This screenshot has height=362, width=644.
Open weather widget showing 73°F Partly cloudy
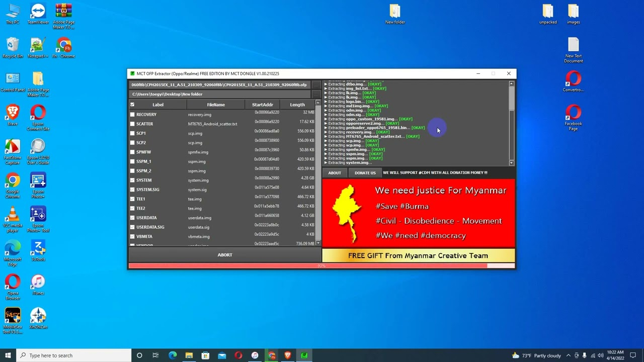(536, 355)
